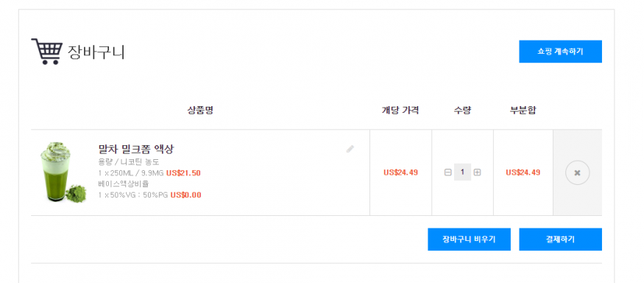Click the 수량 column header
Image resolution: width=644 pixels, height=283 pixels.
[x=462, y=111]
